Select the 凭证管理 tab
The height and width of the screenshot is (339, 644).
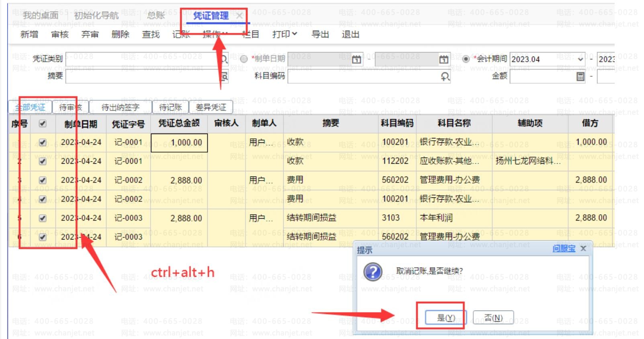[211, 16]
